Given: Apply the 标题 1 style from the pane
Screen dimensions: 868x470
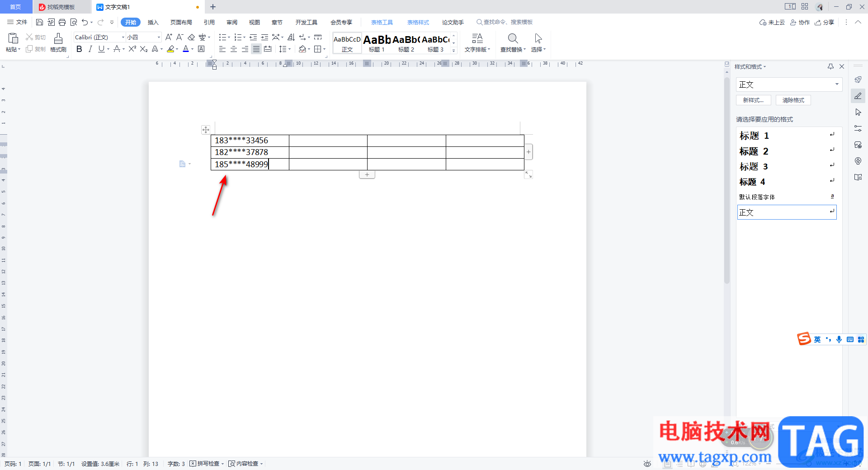Looking at the screenshot, I should coord(787,136).
